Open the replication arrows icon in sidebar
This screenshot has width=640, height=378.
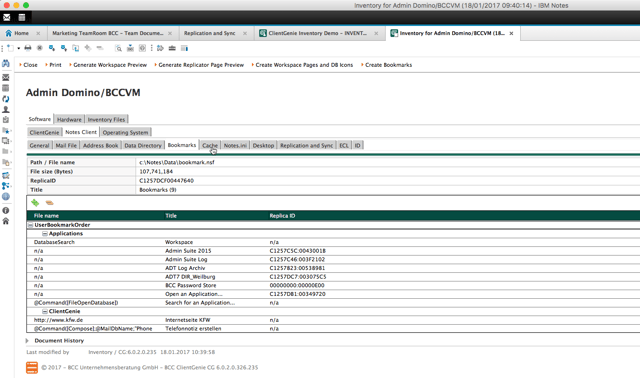coord(6,99)
